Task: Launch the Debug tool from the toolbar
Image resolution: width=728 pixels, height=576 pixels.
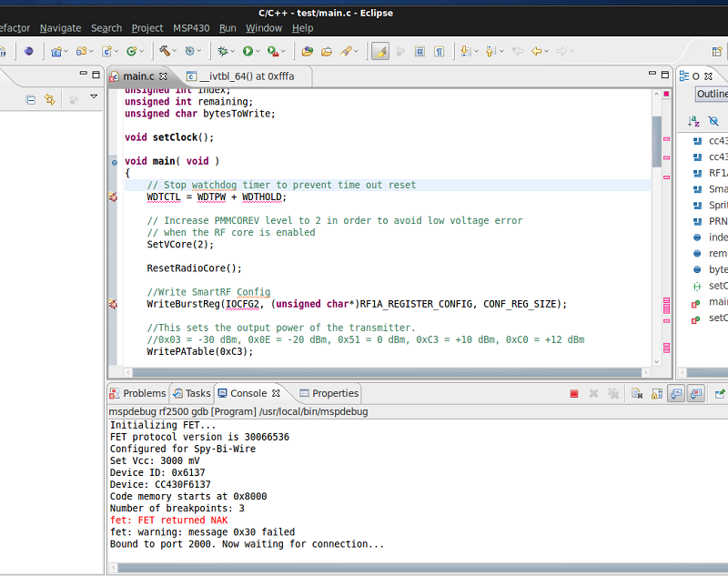Action: [x=221, y=51]
